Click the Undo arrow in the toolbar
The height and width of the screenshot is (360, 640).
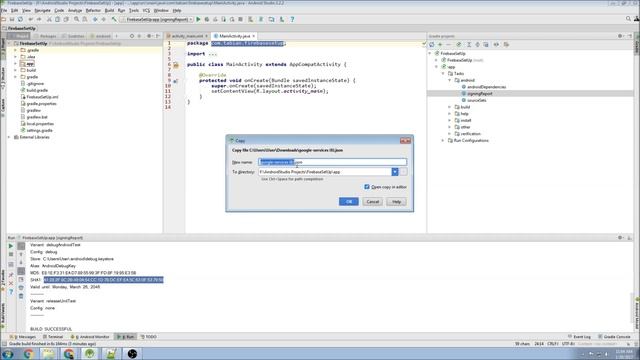coord(31,19)
